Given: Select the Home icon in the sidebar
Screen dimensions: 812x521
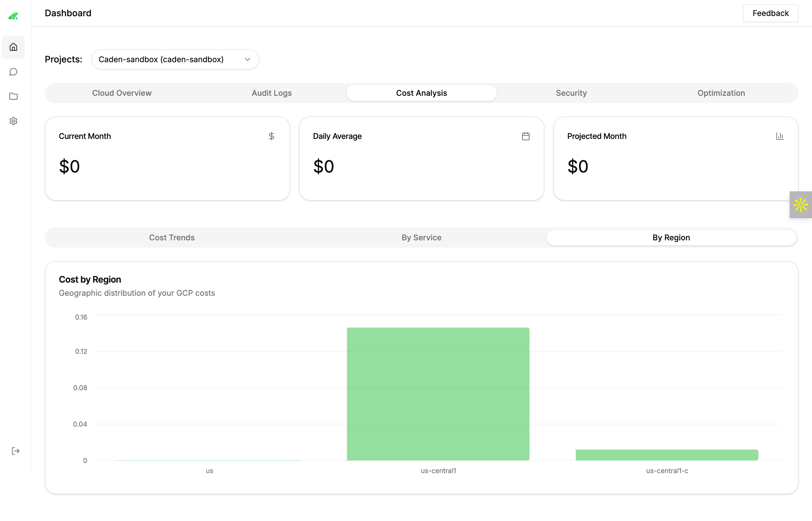Looking at the screenshot, I should (x=13, y=47).
